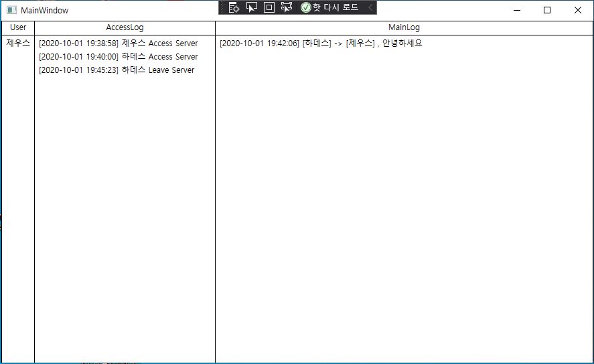
Task: Minimize the MainWindow window
Action: [x=517, y=10]
